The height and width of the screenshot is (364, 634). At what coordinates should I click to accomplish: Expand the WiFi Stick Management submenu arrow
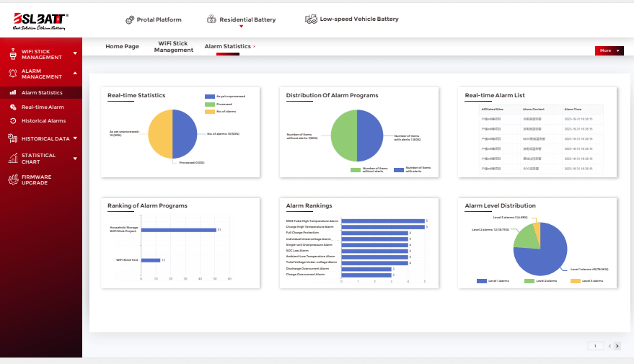75,53
